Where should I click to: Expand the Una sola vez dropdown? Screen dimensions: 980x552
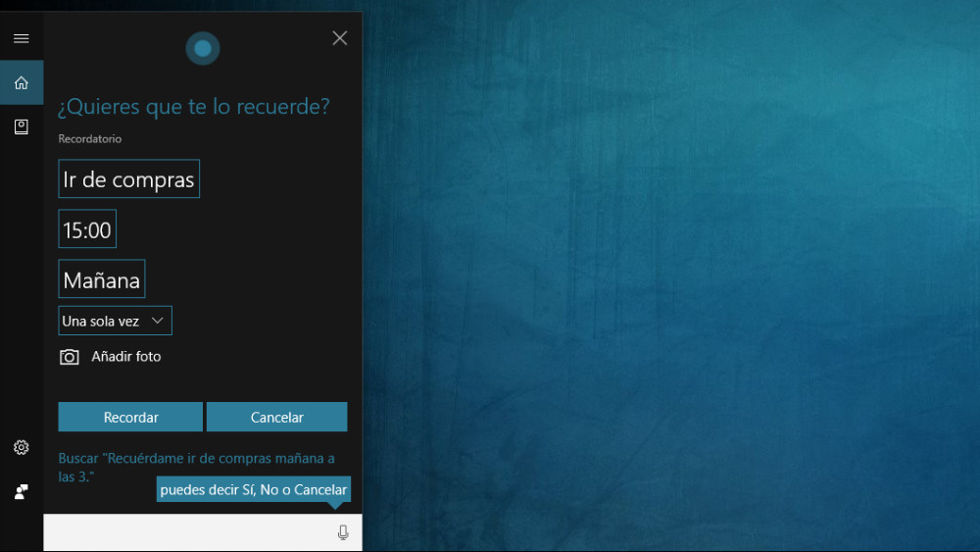[115, 321]
